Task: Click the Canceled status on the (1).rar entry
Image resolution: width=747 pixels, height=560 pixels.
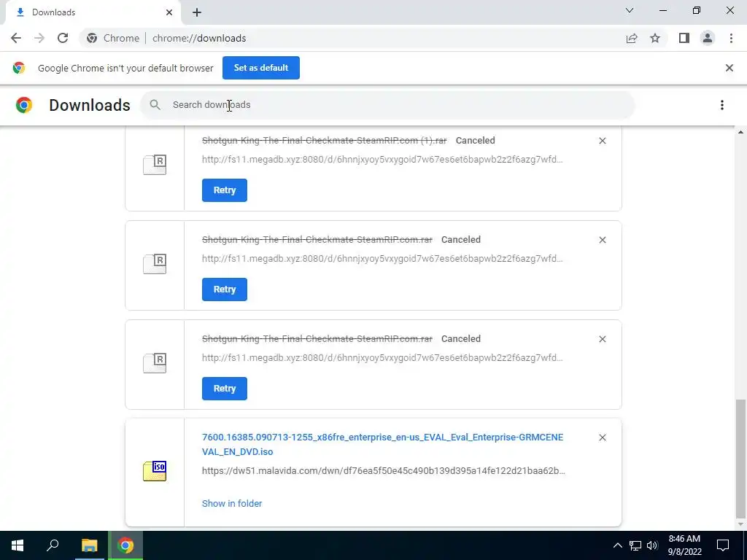Action: click(x=475, y=141)
